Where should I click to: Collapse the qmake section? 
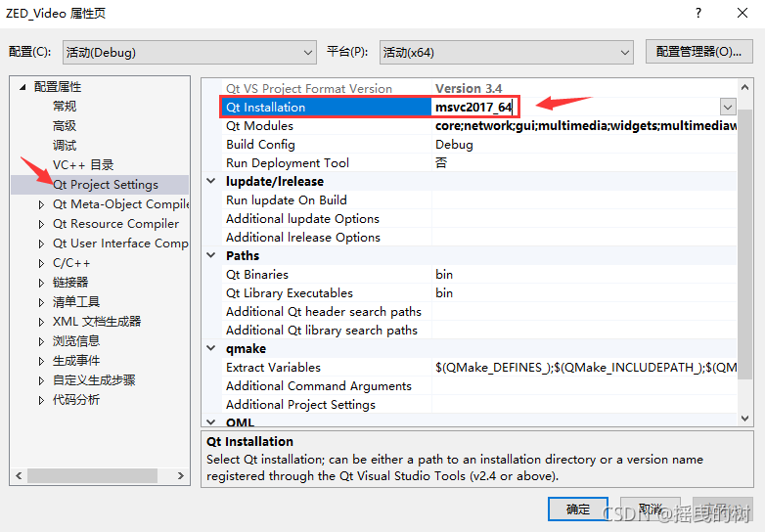point(211,348)
